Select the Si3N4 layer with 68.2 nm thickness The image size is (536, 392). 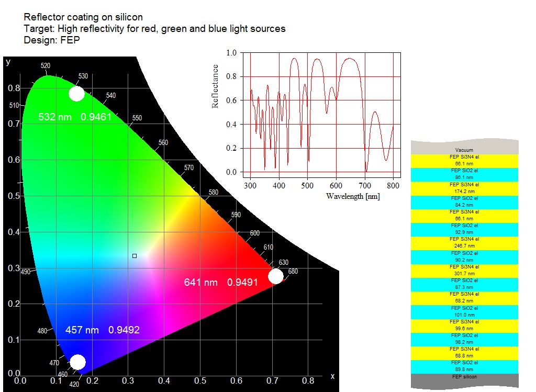tap(464, 298)
